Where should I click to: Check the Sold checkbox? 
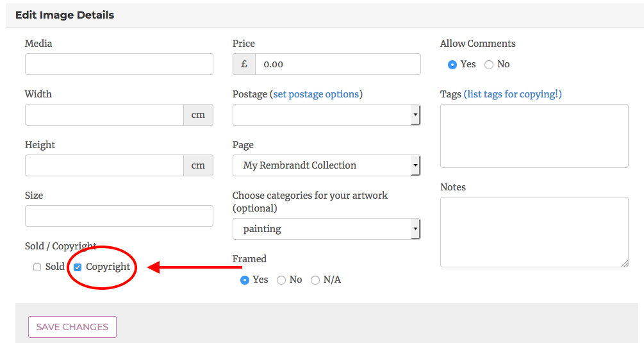pyautogui.click(x=37, y=267)
